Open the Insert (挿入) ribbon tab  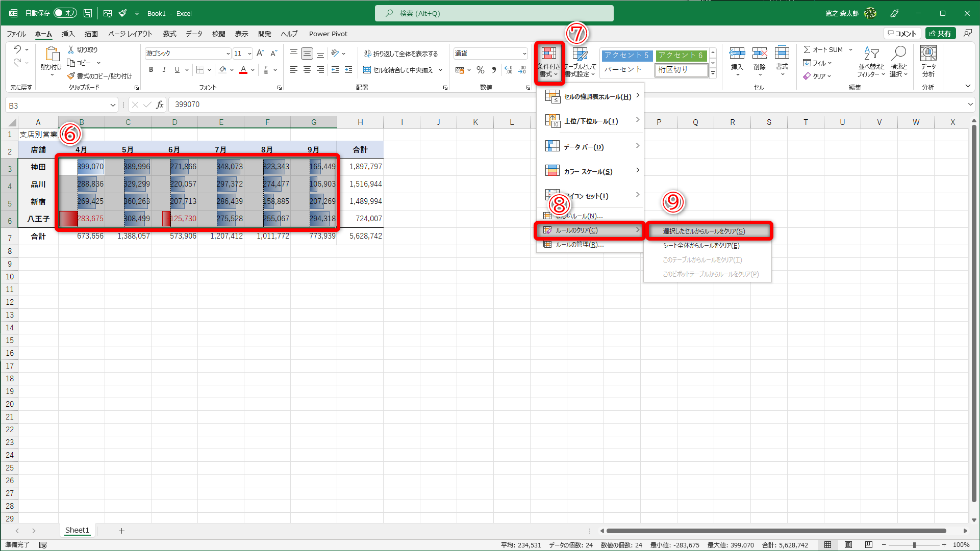(68, 34)
